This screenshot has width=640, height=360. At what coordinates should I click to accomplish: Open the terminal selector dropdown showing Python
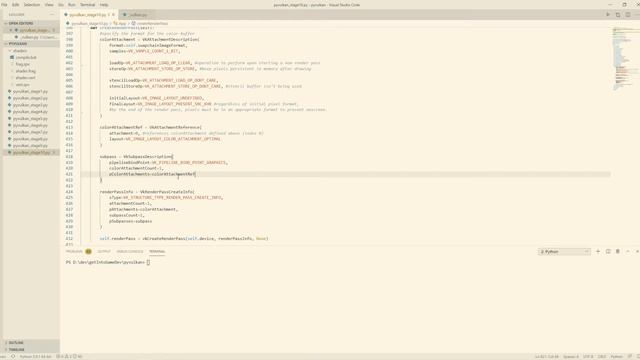(x=564, y=251)
